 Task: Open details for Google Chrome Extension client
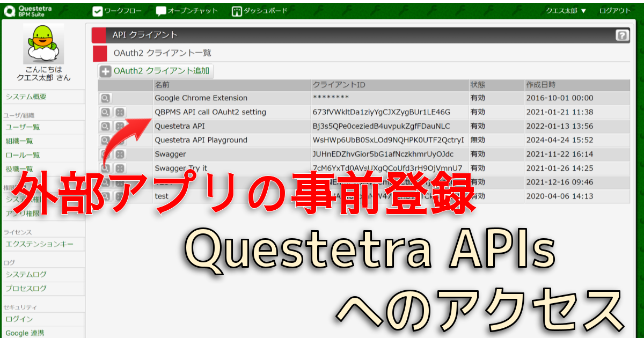point(106,98)
